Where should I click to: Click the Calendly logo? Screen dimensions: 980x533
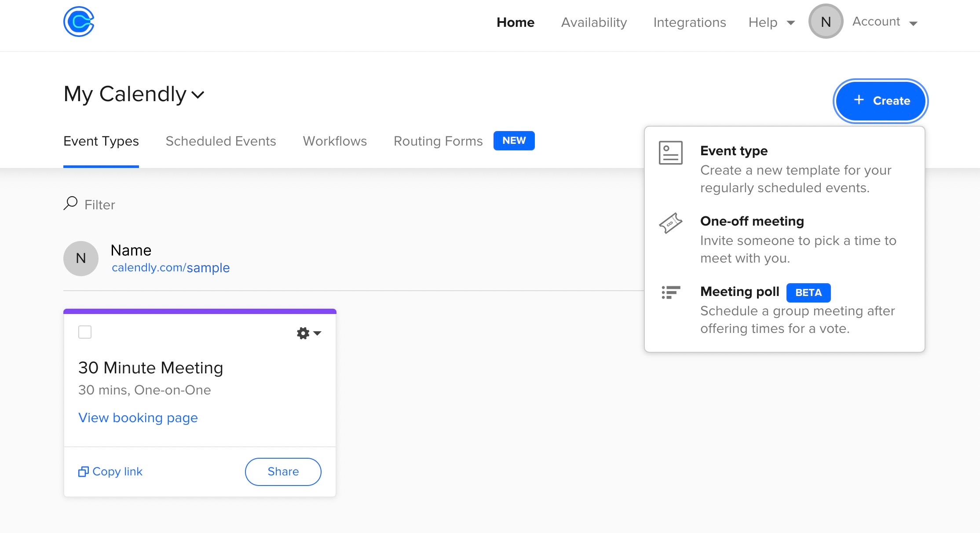coord(79,22)
